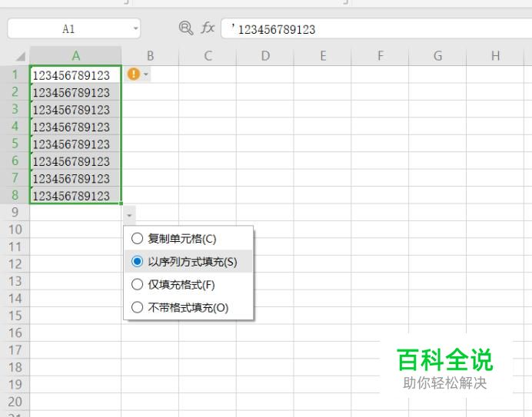
Task: Select column C header
Action: pos(208,55)
